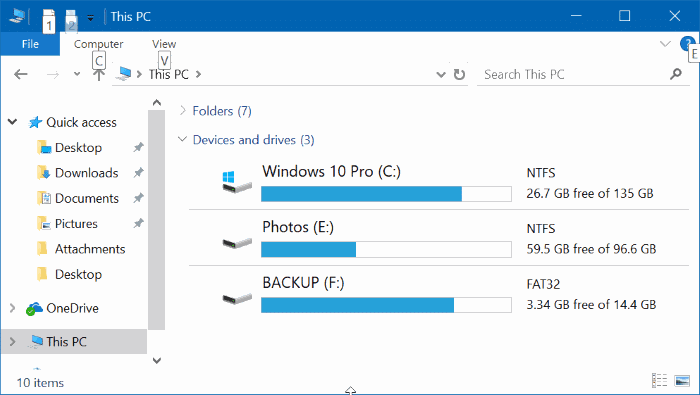Switch to the Computer ribbon tab
The image size is (700, 395).
pyautogui.click(x=98, y=44)
